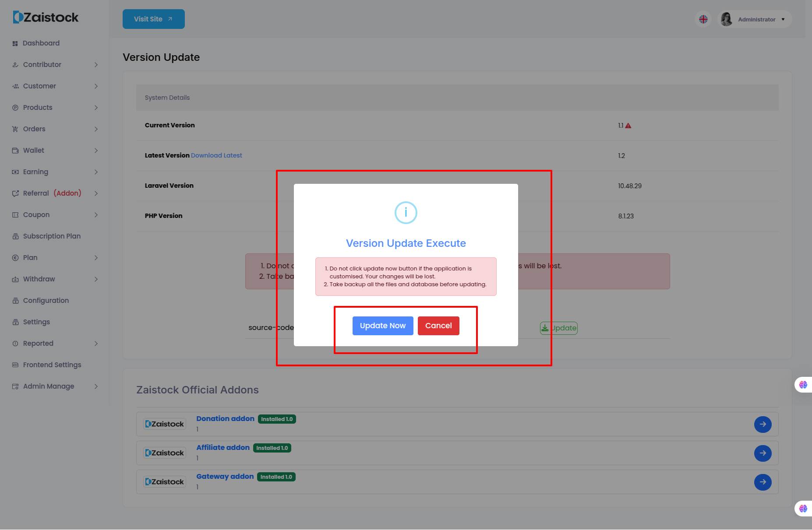
Task: Click the Zaistock thumbnail in Gateway addon row
Action: pyautogui.click(x=165, y=482)
